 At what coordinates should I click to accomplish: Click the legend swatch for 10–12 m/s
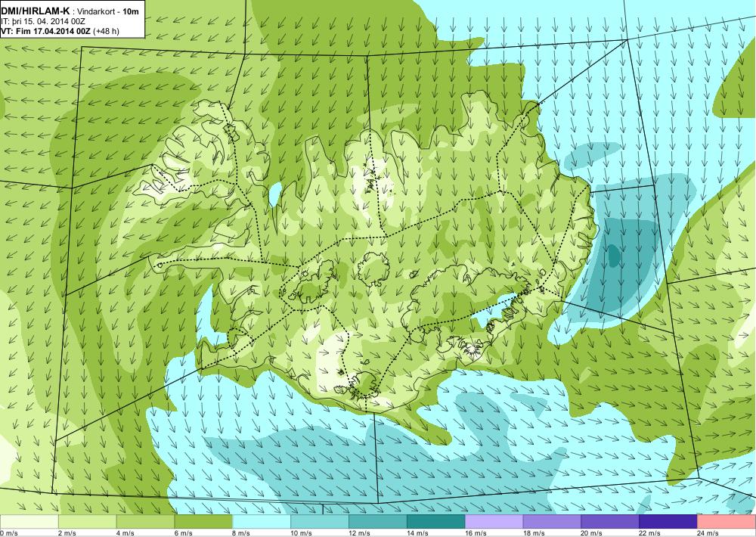pos(320,522)
